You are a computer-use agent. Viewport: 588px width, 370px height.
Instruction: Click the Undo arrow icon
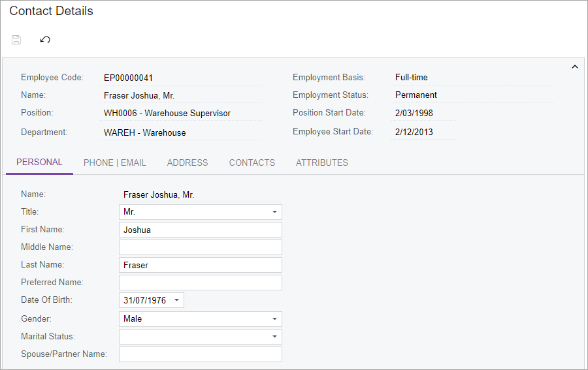(45, 40)
